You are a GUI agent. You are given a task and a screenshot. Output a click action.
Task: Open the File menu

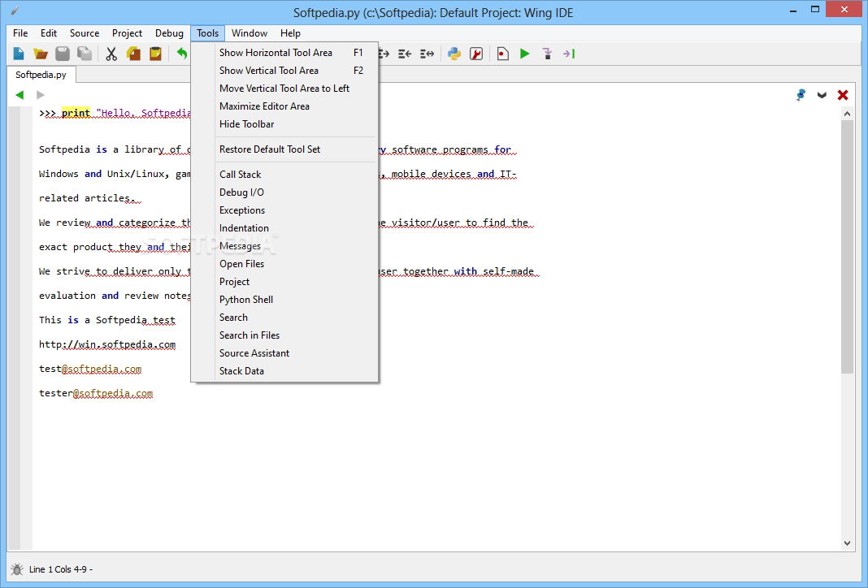[20, 33]
